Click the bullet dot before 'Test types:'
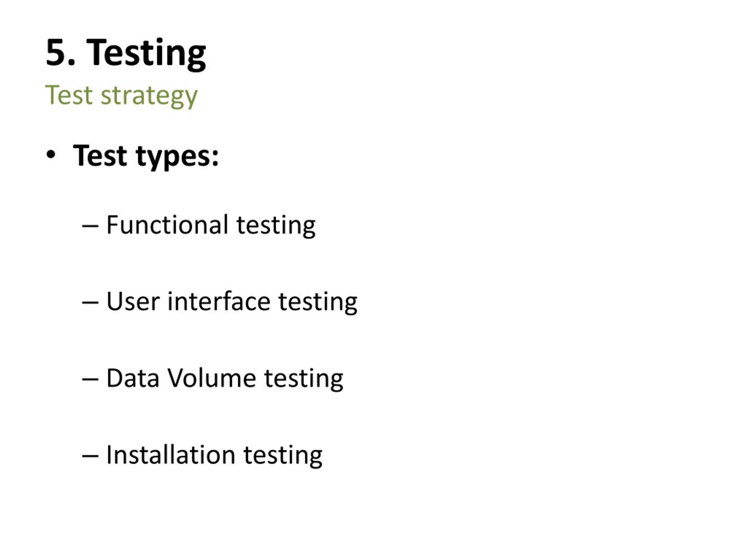The image size is (747, 560). [51, 155]
